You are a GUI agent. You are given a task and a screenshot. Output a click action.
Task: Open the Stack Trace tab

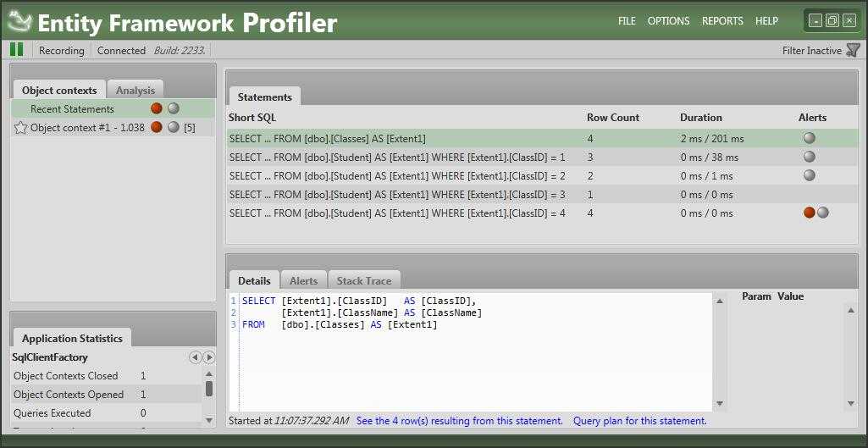[x=363, y=281]
